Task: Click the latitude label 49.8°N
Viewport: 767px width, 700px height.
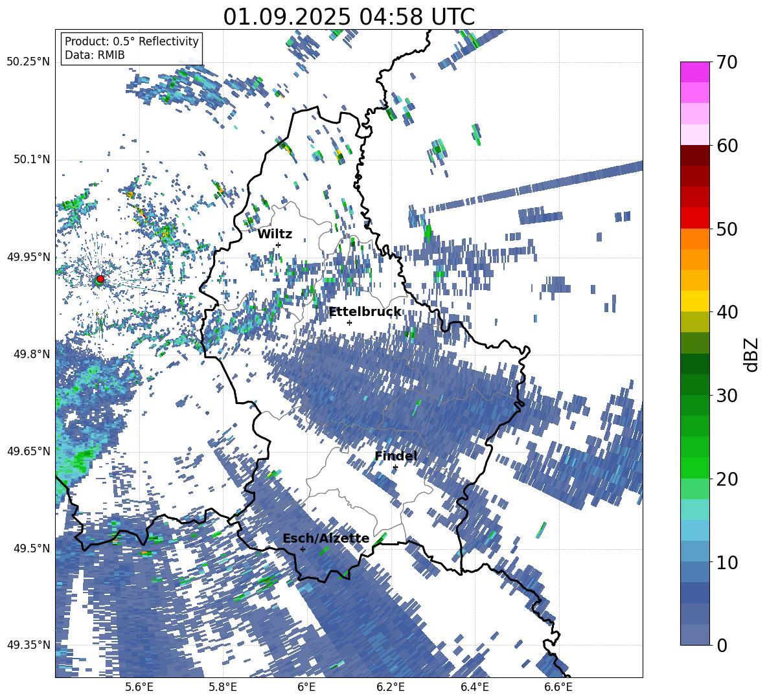Action: click(x=31, y=354)
